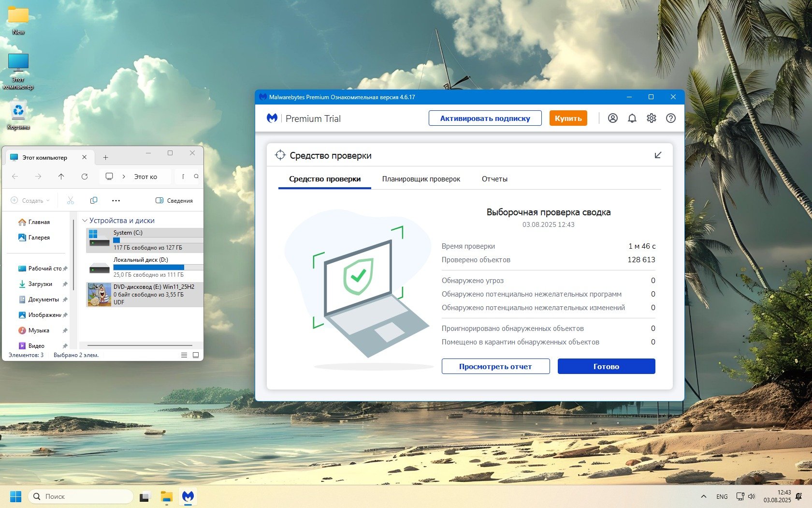
Task: Switch to the Планировщик проверок tab
Action: (421, 179)
